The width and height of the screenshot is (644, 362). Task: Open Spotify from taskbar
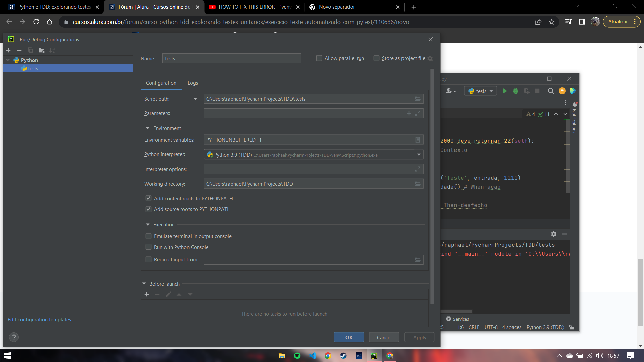(x=297, y=356)
